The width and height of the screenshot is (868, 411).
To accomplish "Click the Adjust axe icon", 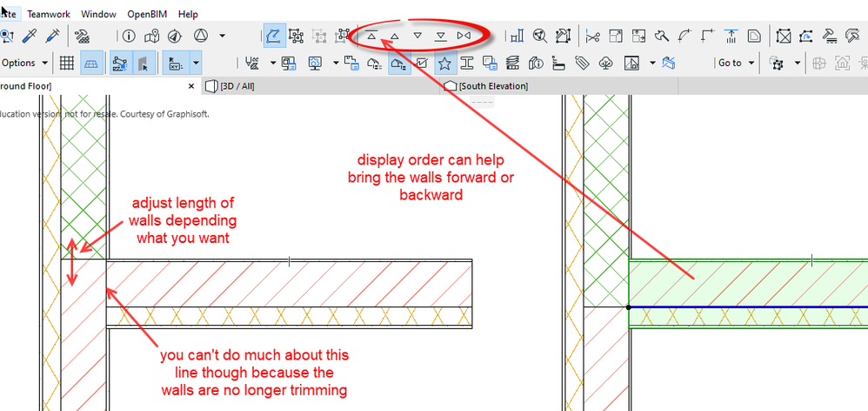I will pos(662,37).
